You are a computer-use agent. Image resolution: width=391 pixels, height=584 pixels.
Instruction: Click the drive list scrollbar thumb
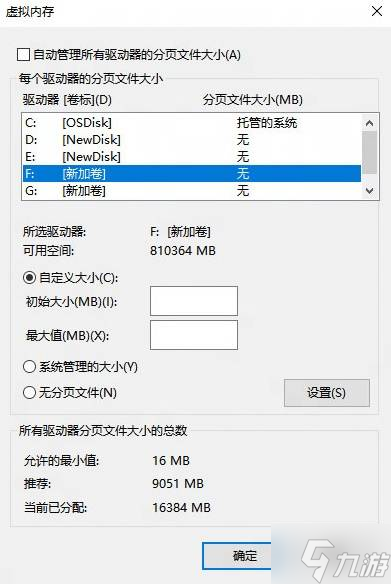click(369, 153)
